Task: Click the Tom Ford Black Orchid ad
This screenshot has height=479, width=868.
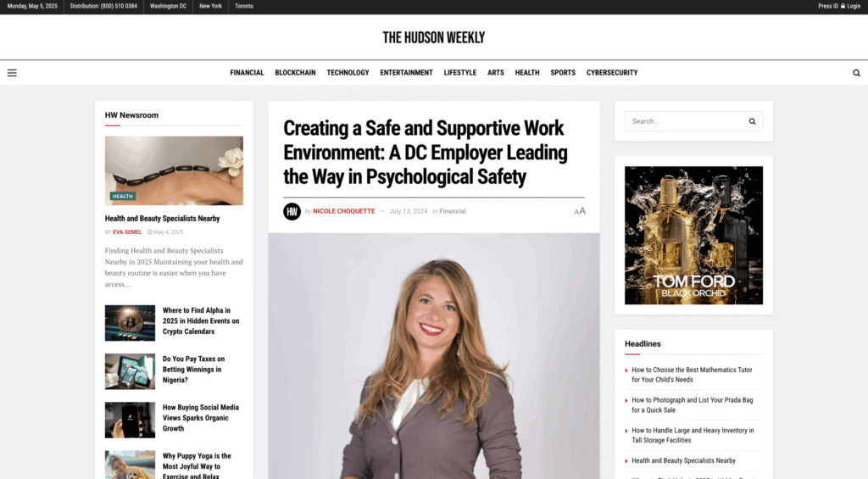Action: pos(693,236)
